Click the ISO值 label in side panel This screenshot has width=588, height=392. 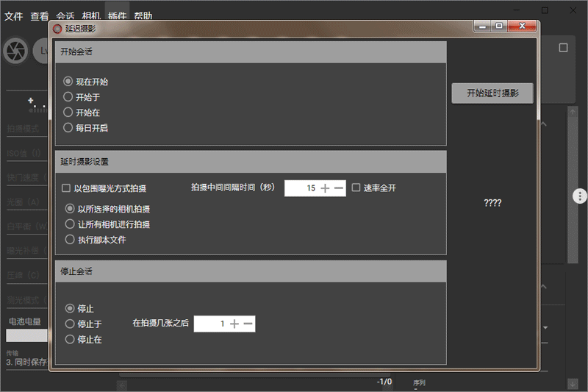(24, 153)
